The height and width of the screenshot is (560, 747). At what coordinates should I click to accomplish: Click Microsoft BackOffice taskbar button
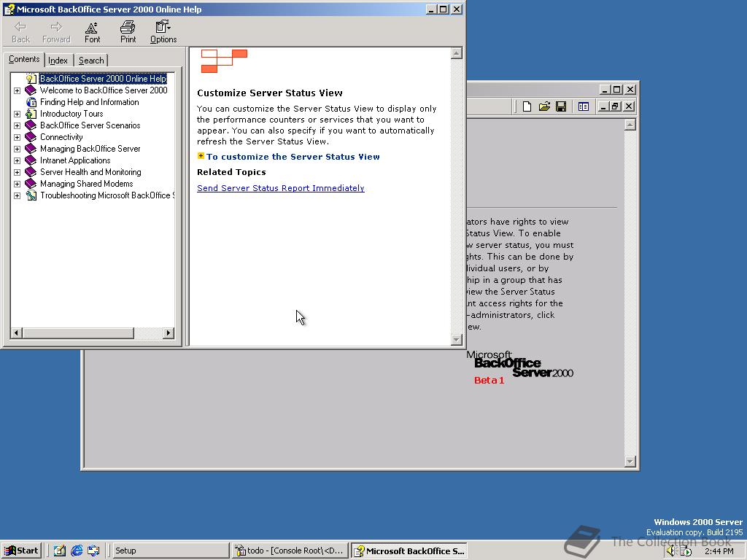pyautogui.click(x=409, y=551)
